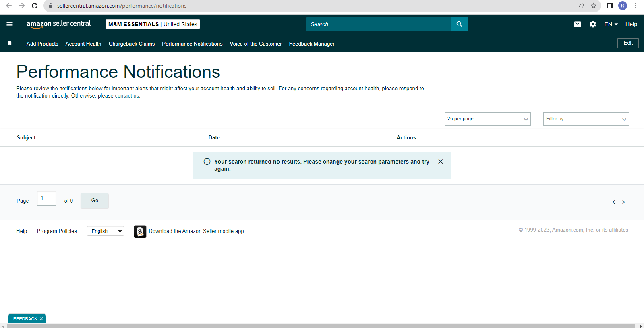The height and width of the screenshot is (328, 644).
Task: Click the footer Help link
Action: [x=21, y=231]
